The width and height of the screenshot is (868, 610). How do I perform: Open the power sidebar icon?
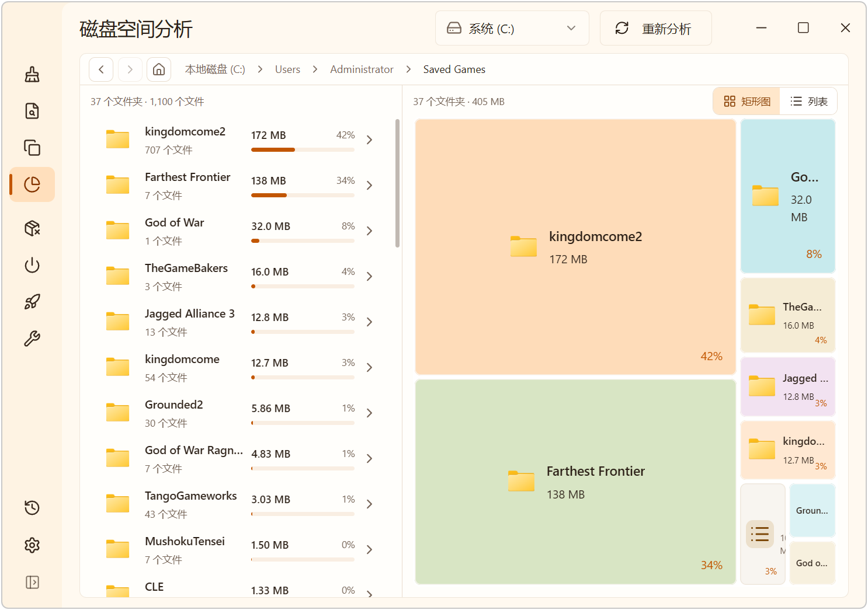[x=32, y=265]
